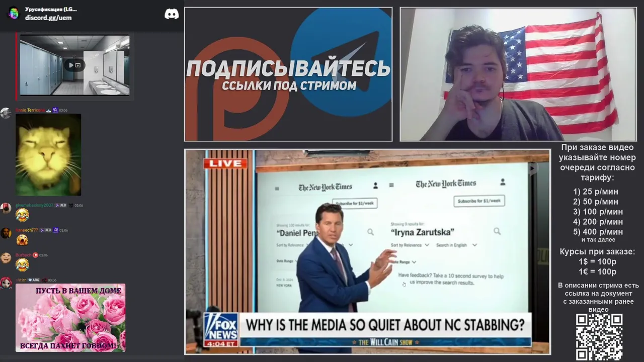Click the red badge beside Burbach
This screenshot has width=644, height=362.
(x=35, y=255)
